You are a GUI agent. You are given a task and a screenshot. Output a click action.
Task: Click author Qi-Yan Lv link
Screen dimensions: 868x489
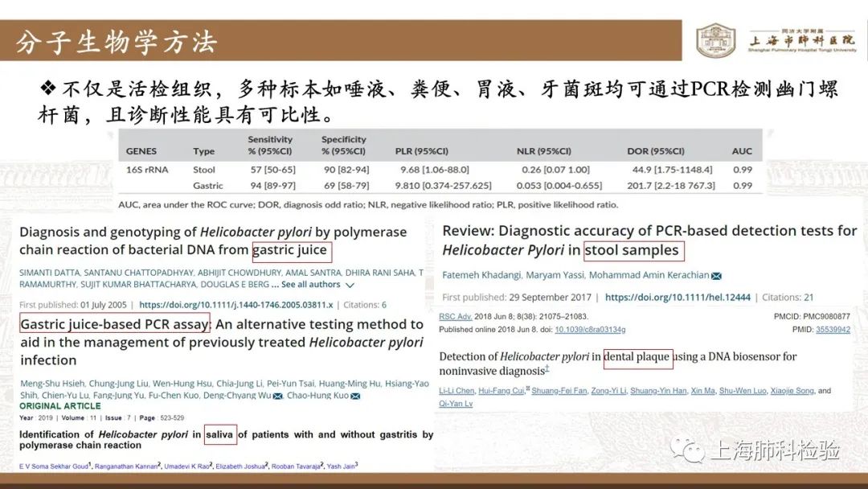[456, 404]
